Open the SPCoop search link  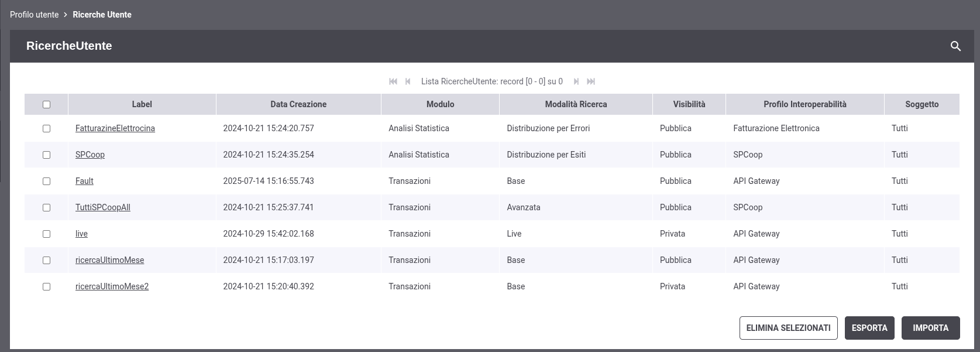(x=90, y=155)
